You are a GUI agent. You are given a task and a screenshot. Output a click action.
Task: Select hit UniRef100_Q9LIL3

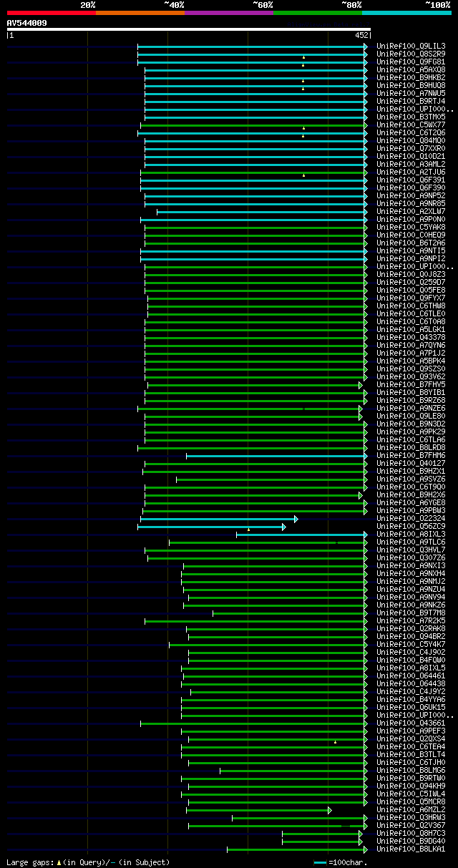(411, 46)
